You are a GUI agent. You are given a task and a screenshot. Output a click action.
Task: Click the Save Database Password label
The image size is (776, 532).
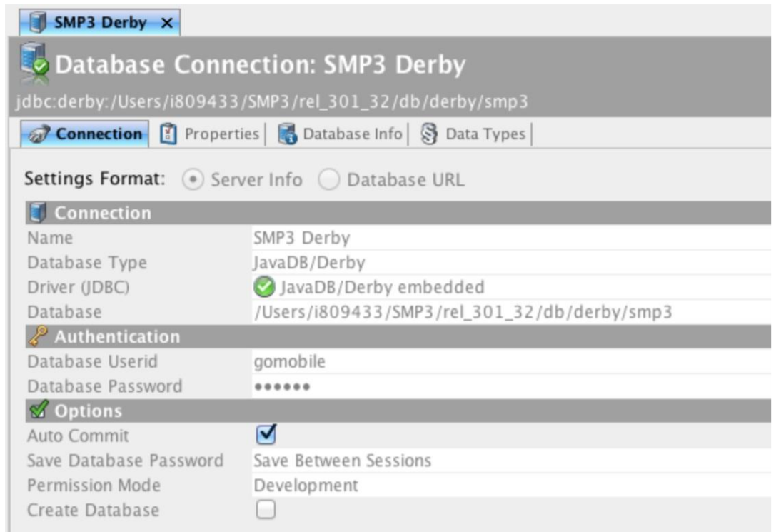(125, 461)
